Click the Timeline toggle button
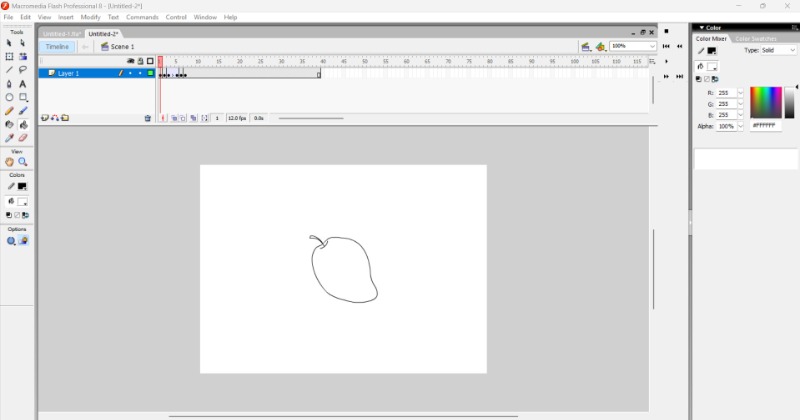The image size is (800, 420). (x=57, y=47)
